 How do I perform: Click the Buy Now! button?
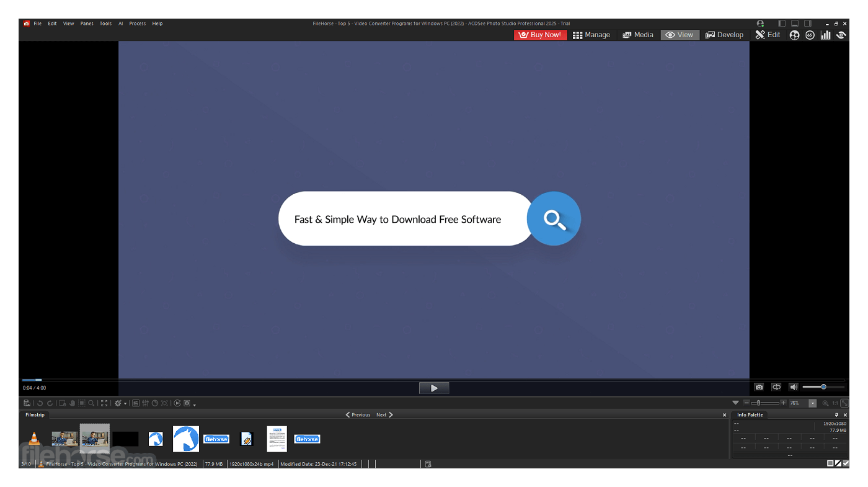[x=541, y=35]
